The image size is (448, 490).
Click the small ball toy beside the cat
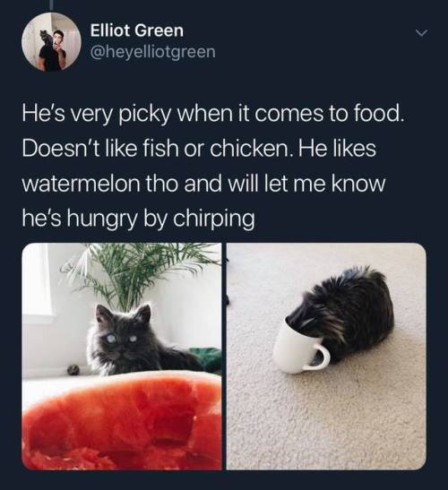73,370
